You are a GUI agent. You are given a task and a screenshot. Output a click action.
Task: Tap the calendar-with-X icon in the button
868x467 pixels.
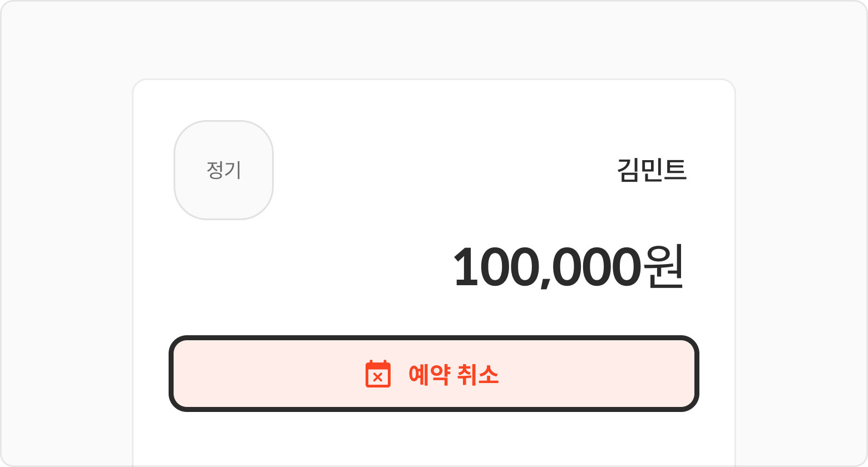click(x=378, y=374)
